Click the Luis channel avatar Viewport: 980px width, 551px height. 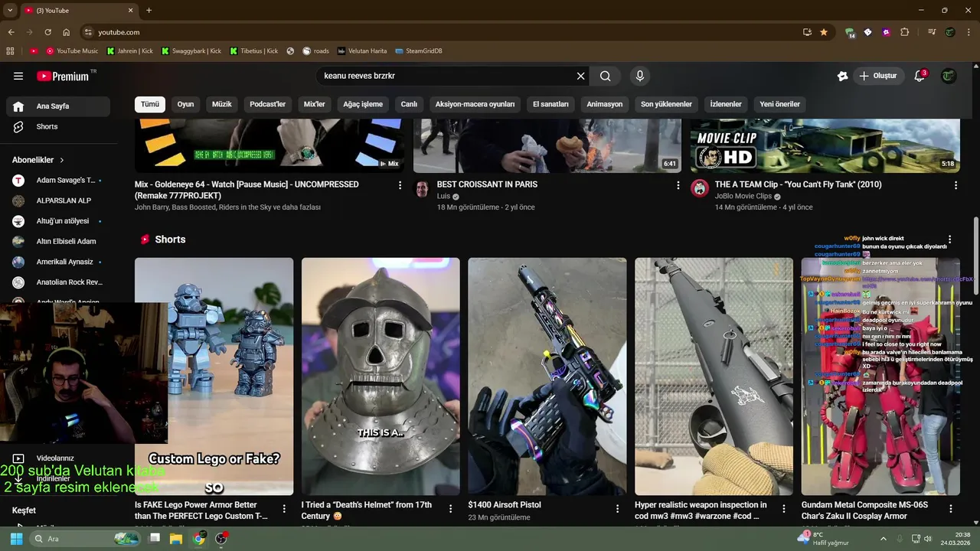(x=422, y=189)
